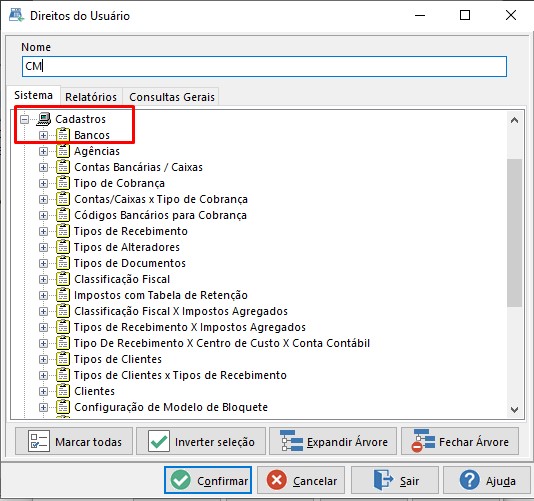Click icon beside Contas/Caixas x Tipo de Cobrança
Screen dimensions: 534x501
(63, 199)
